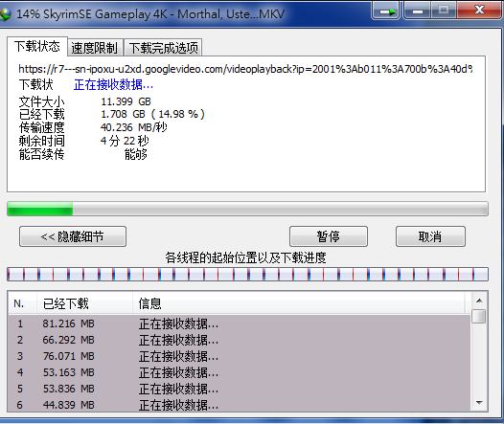The width and height of the screenshot is (504, 424).
Task: Click the 已经下载 column header
Action: (x=84, y=303)
